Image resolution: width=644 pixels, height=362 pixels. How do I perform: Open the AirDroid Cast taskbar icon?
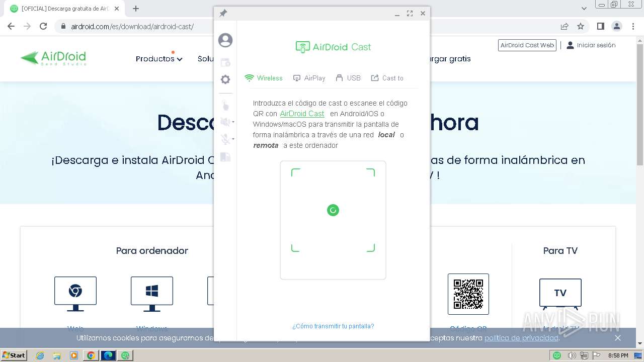(x=126, y=355)
